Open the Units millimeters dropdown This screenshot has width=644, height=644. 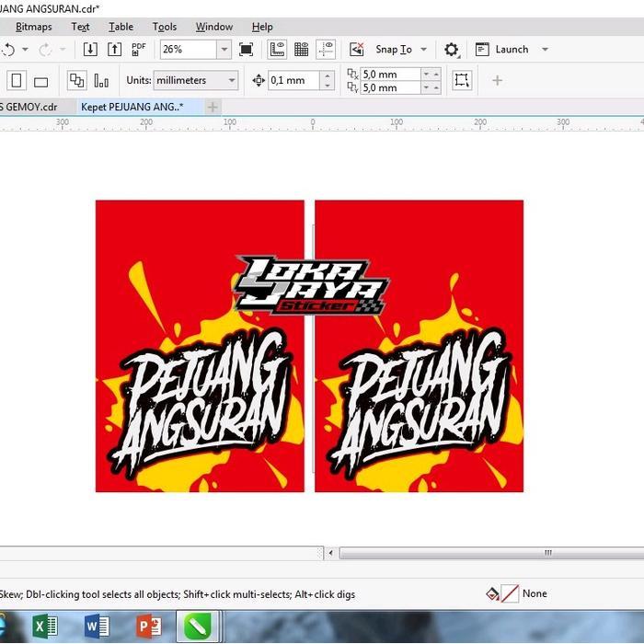(x=231, y=81)
